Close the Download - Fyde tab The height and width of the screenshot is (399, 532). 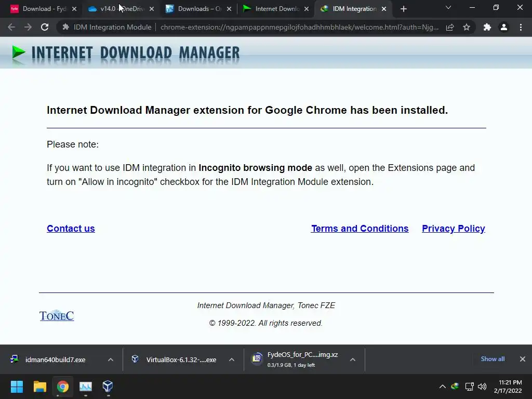pyautogui.click(x=74, y=9)
